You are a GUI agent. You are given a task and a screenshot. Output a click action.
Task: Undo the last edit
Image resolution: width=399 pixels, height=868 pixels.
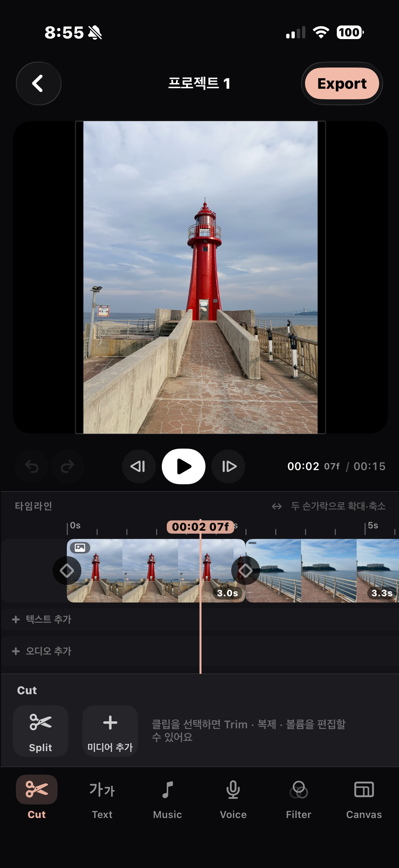point(32,466)
